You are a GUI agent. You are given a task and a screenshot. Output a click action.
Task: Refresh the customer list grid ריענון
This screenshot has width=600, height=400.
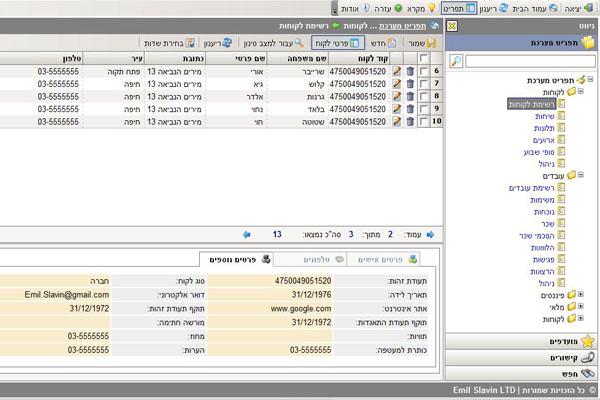click(x=218, y=43)
